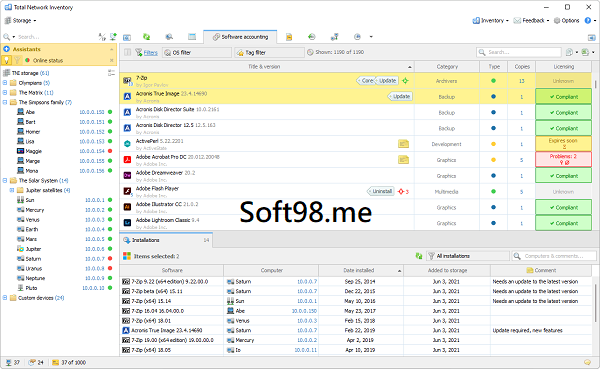
Task: Open the export to Excel dropdown icon
Action: point(587,52)
